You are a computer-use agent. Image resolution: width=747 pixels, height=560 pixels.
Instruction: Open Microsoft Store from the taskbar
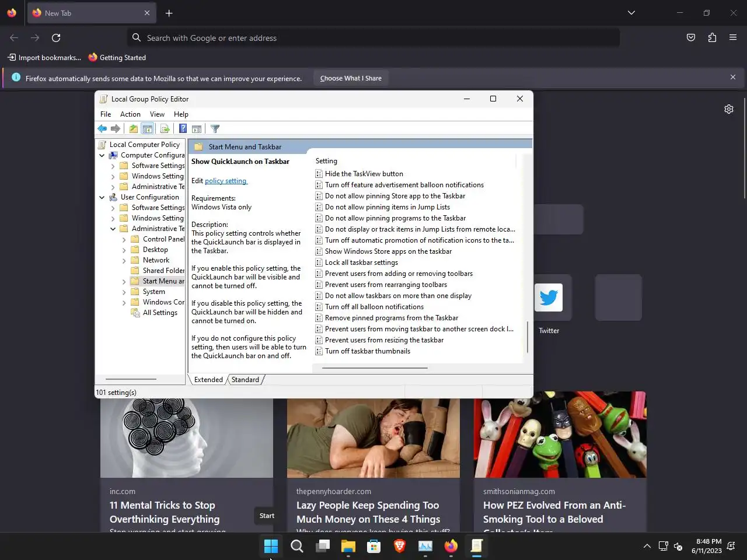point(374,546)
